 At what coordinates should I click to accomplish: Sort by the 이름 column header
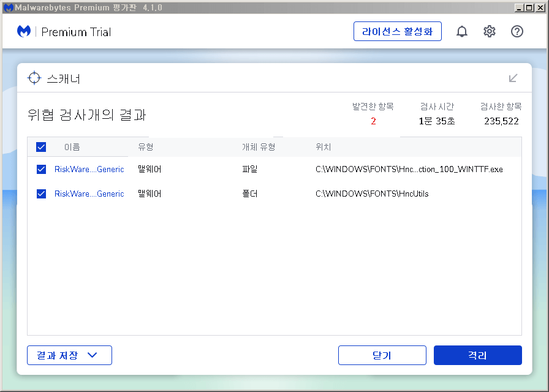click(72, 147)
